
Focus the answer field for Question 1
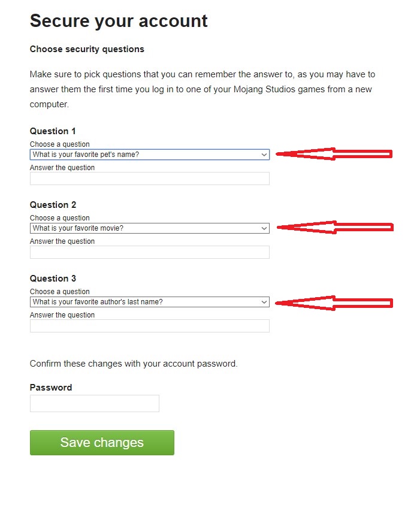(149, 179)
